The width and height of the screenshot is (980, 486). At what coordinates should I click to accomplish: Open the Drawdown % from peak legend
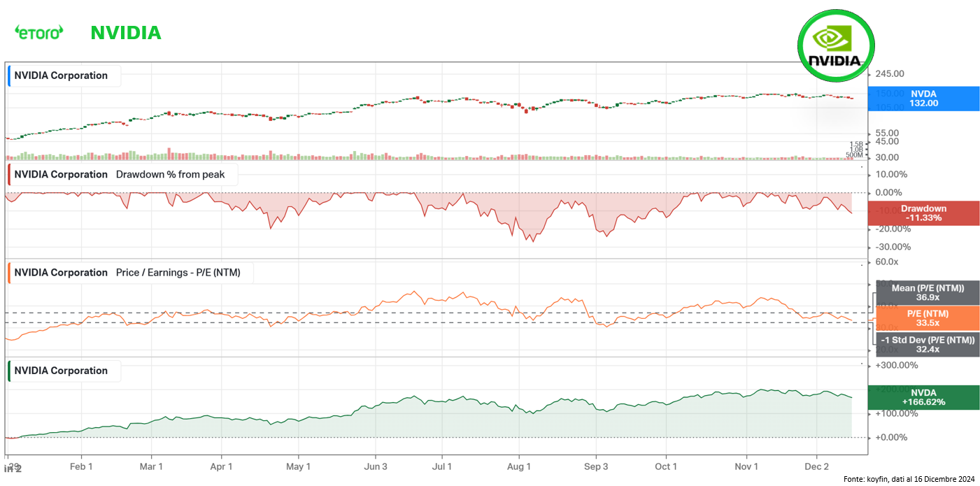pyautogui.click(x=123, y=174)
